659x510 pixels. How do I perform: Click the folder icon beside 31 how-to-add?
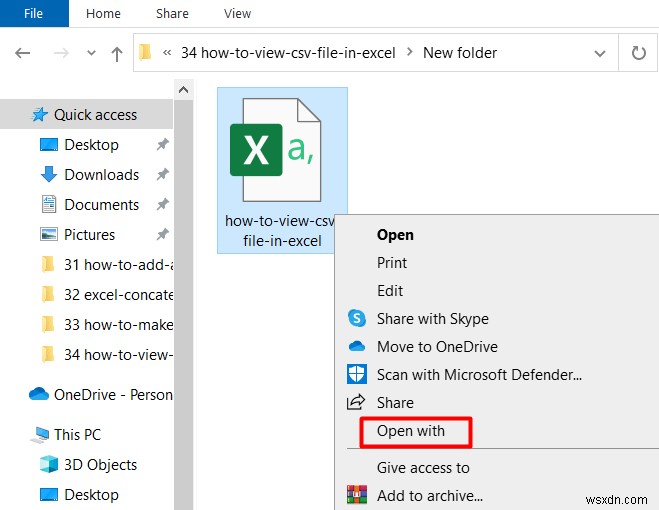[x=48, y=264]
